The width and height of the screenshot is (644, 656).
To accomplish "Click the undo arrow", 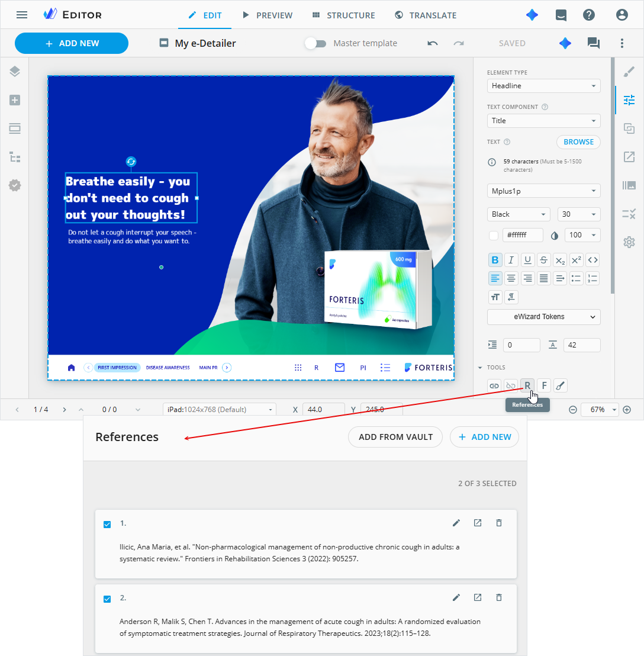I will tap(433, 43).
